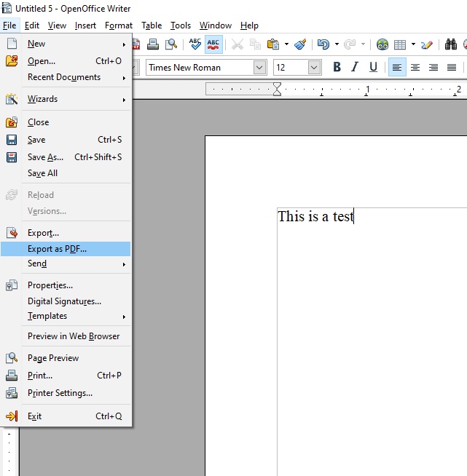The height and width of the screenshot is (476, 467).
Task: Choose Export... in File menu
Action: coord(66,233)
